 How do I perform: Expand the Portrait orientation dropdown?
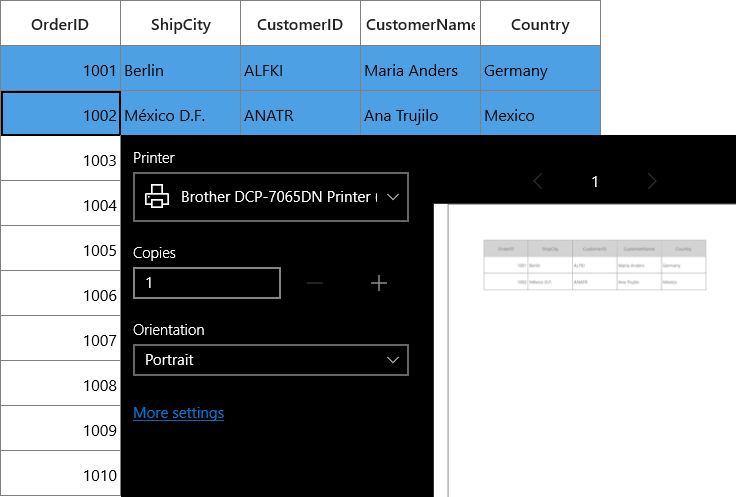coord(271,360)
